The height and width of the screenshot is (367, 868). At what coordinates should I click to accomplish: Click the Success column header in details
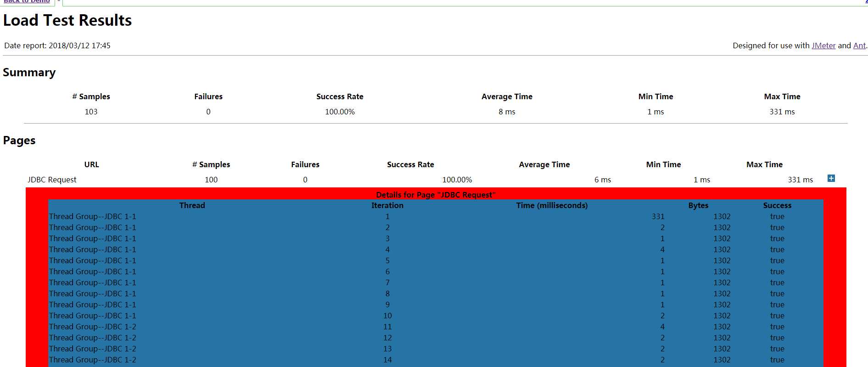pos(777,205)
